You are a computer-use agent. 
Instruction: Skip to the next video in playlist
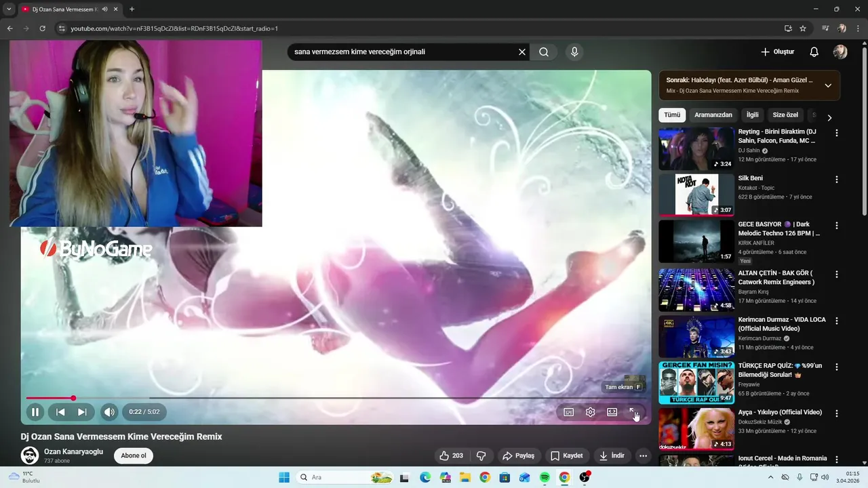[x=82, y=411]
